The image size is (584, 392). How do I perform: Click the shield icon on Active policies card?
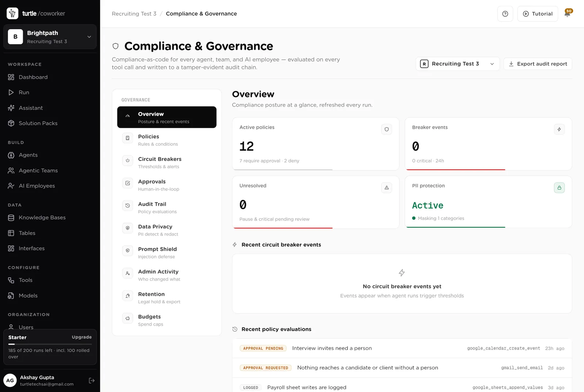(387, 129)
